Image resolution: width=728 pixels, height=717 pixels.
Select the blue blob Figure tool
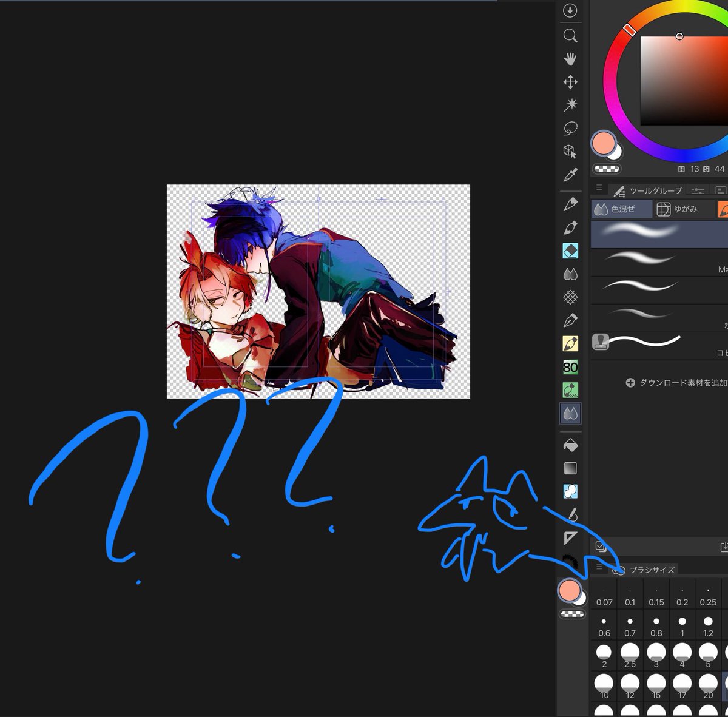[570, 491]
